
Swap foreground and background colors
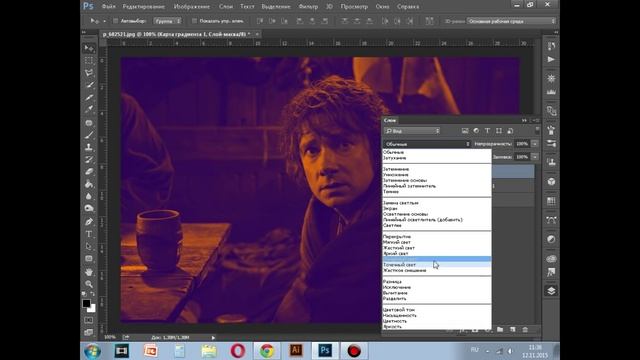tap(93, 294)
